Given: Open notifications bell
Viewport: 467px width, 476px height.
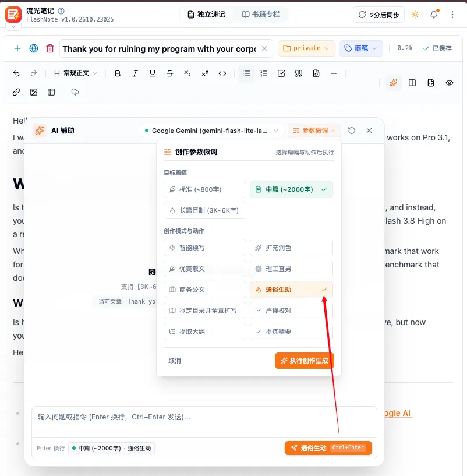Looking at the screenshot, I should 434,15.
